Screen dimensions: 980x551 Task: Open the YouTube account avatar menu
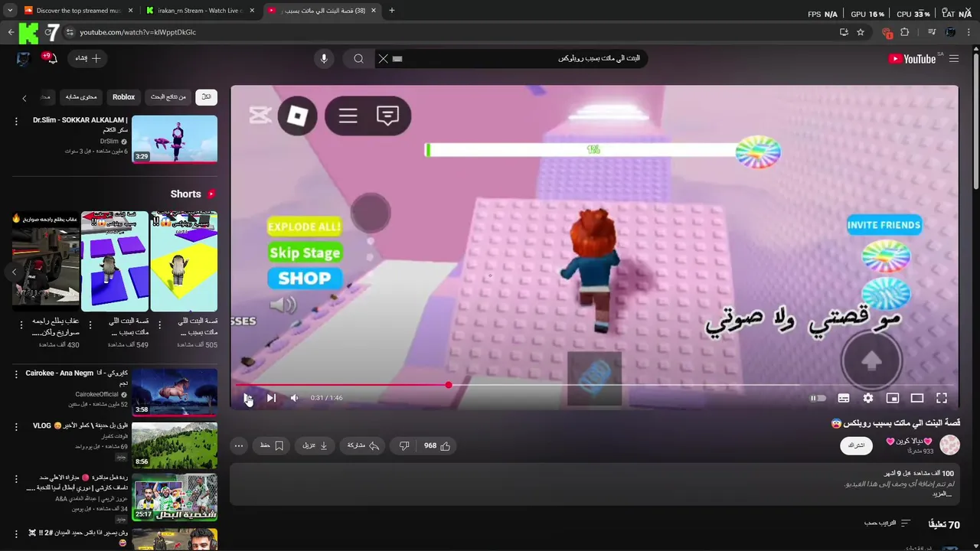pos(23,59)
